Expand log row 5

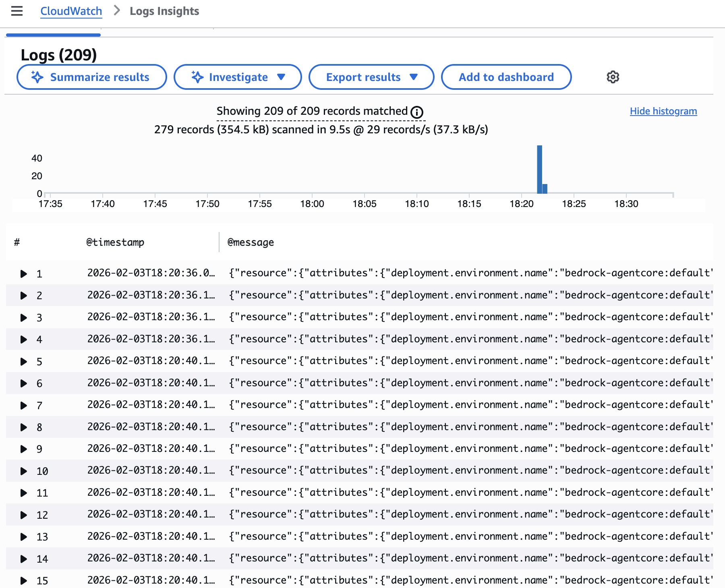pyautogui.click(x=24, y=362)
